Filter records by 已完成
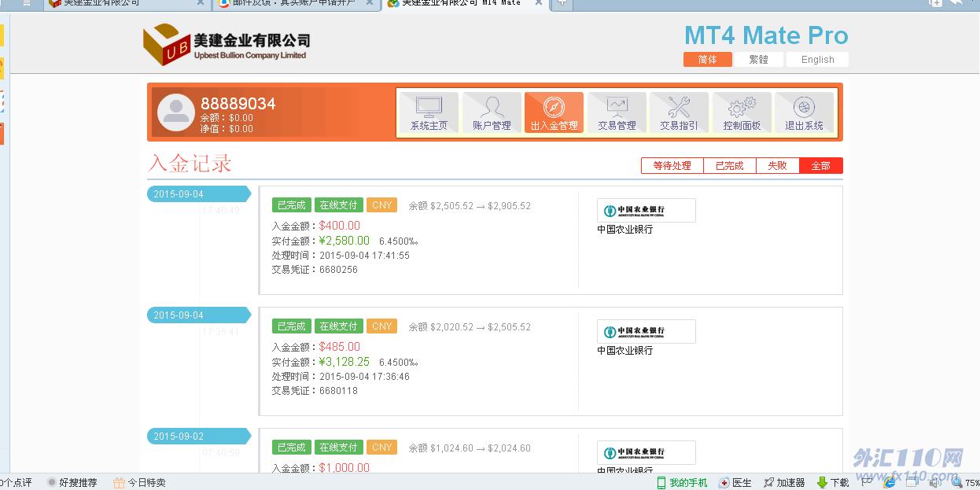This screenshot has height=490, width=980. (729, 165)
